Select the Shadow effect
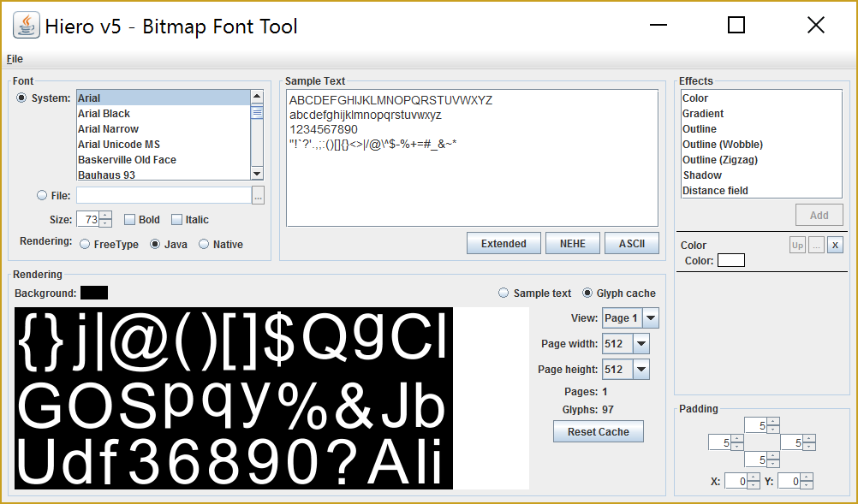Image resolution: width=858 pixels, height=504 pixels. click(761, 175)
